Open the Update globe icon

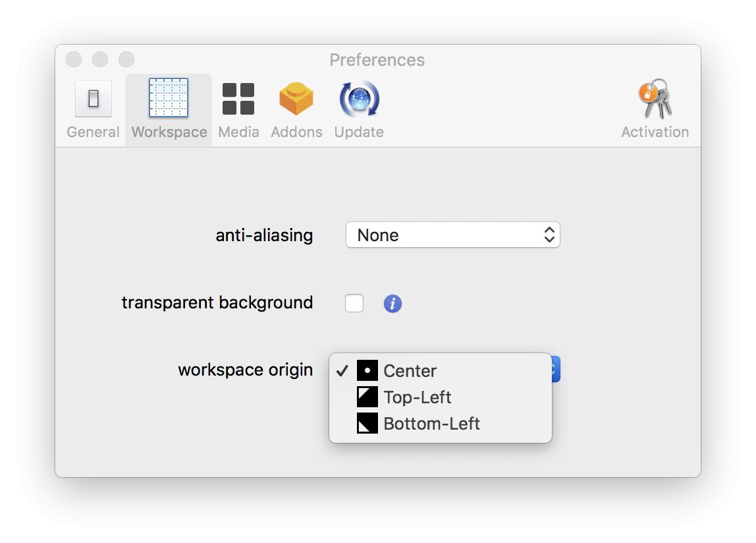point(359,99)
